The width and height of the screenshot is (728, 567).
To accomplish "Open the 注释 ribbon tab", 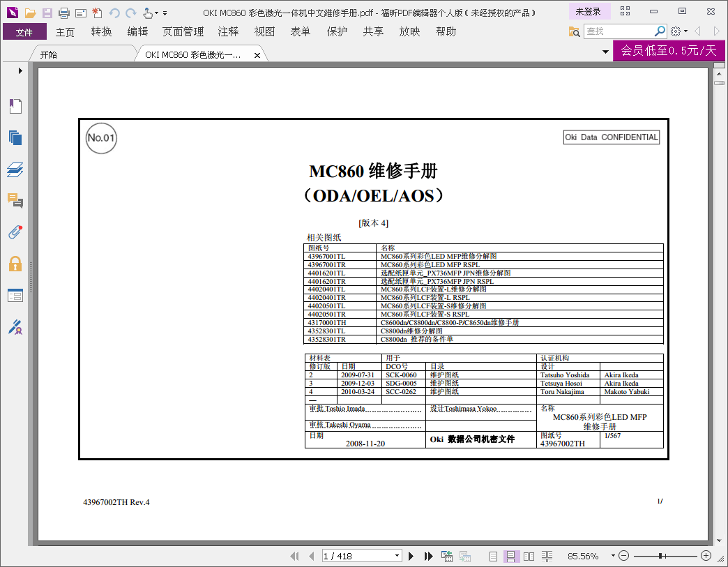I will (x=228, y=32).
